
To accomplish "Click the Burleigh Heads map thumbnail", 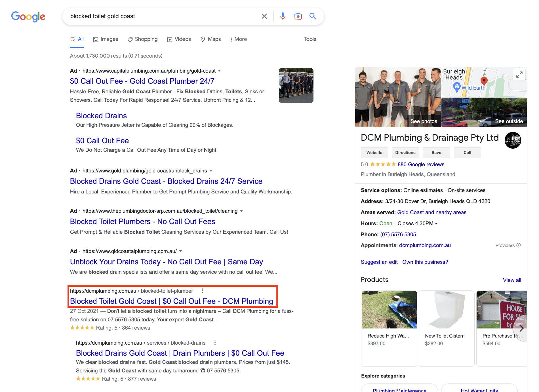I will click(484, 82).
